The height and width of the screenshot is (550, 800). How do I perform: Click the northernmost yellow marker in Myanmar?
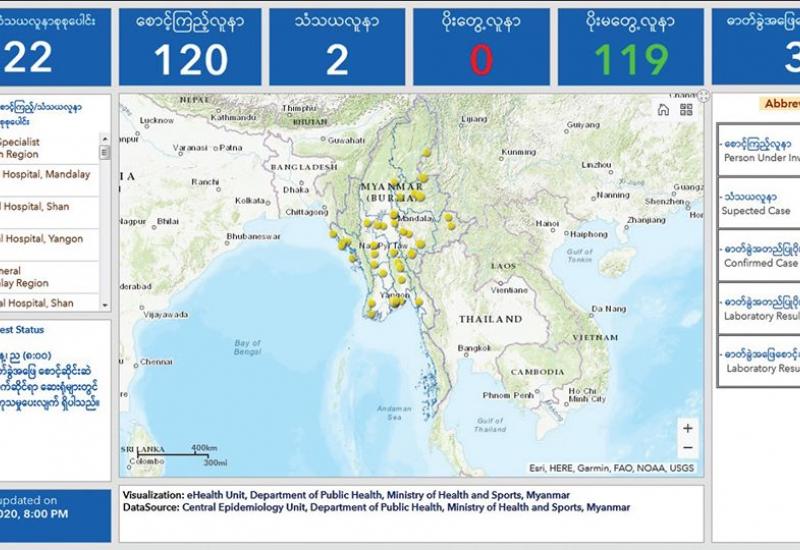tap(426, 153)
